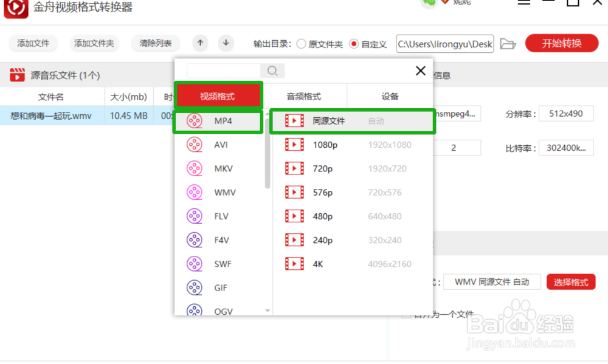This screenshot has height=364, width=608.
Task: Select the file row 想和病毒一起玩.wmv
Action: pos(87,115)
